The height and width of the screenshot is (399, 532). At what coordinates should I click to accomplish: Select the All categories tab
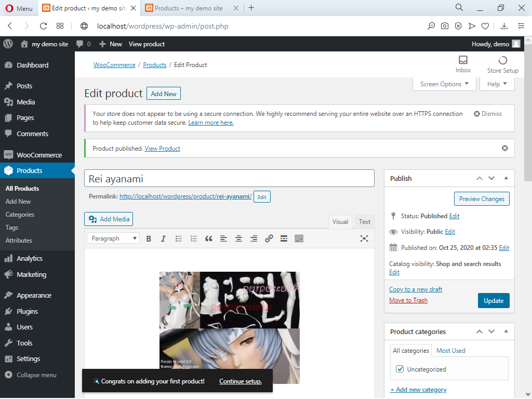click(411, 351)
